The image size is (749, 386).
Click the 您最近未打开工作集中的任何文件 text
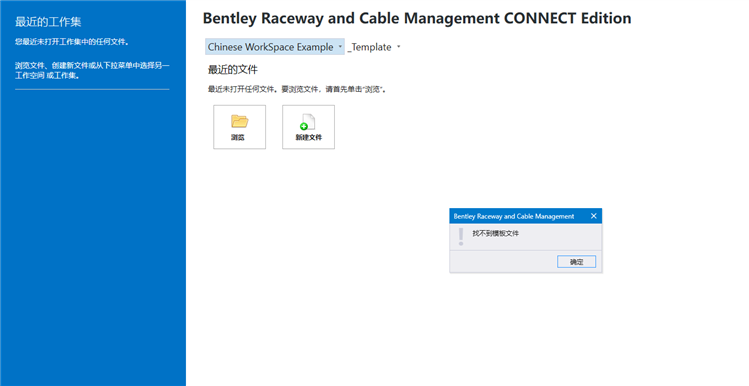(72, 42)
